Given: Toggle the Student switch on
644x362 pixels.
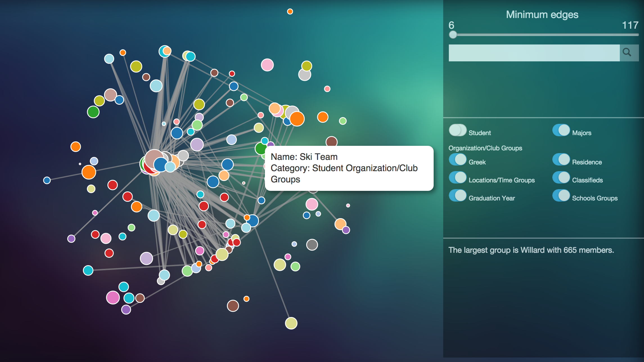Looking at the screenshot, I should [458, 130].
